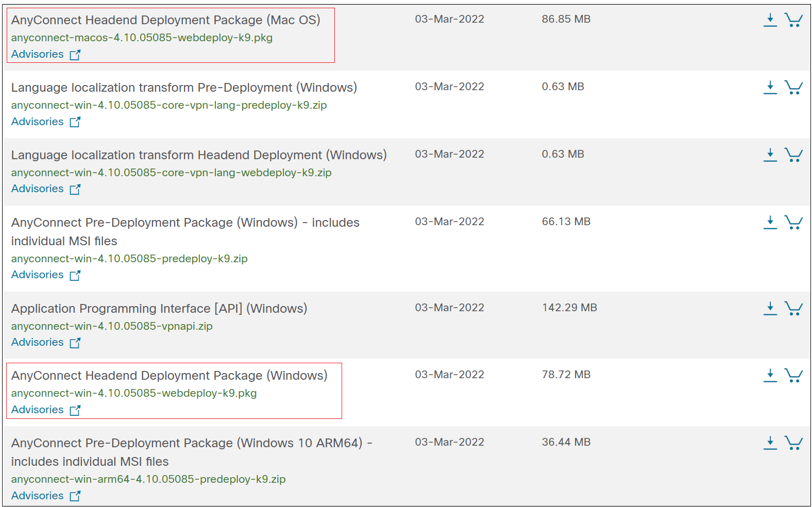
Task: Download the AnyConnect Headend Deployment Mac OS package
Action: [x=770, y=20]
